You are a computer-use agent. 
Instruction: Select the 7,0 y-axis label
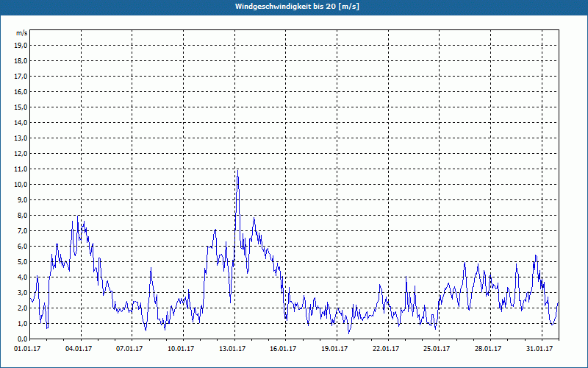point(22,230)
